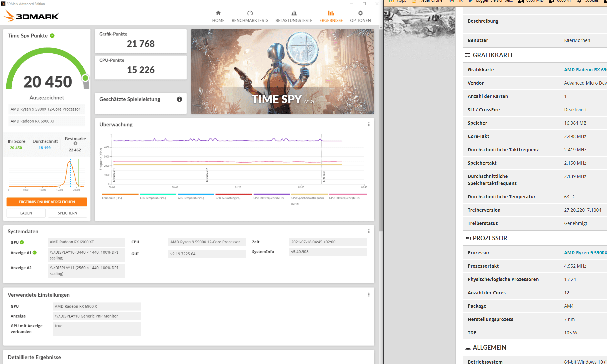Click the GRAFIKKARTE section icon in browser
The width and height of the screenshot is (607, 364).
point(467,55)
